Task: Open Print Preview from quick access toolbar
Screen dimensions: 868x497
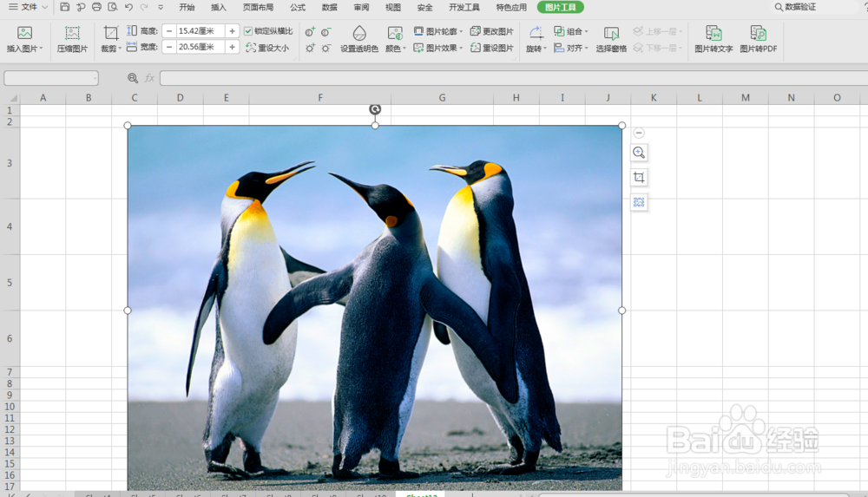Action: [x=112, y=7]
